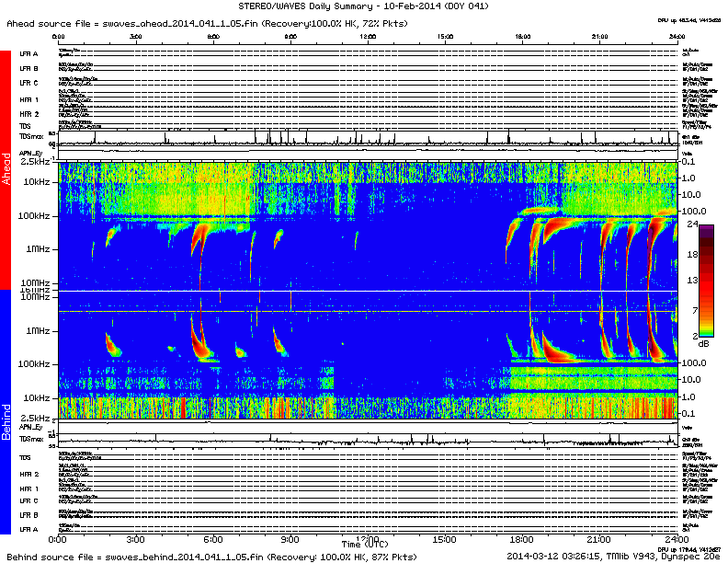Click the DPU up 179.4d status text
This screenshot has width=728, height=563.
(689, 549)
